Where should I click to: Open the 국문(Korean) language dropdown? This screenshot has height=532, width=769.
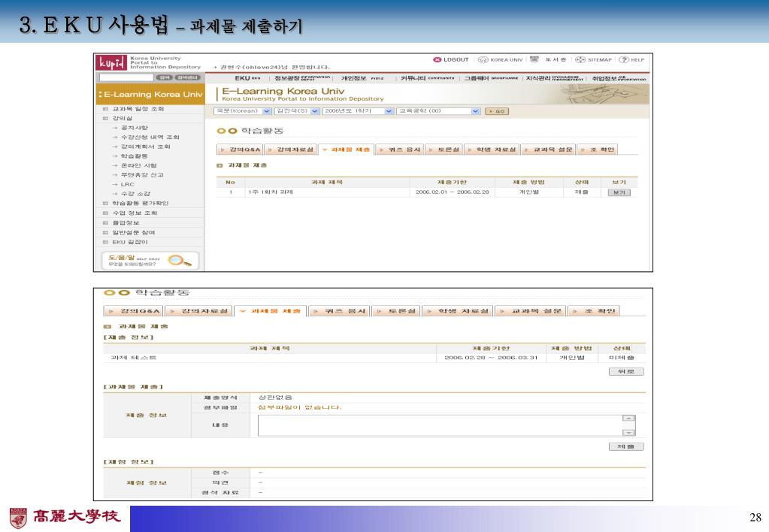(242, 111)
